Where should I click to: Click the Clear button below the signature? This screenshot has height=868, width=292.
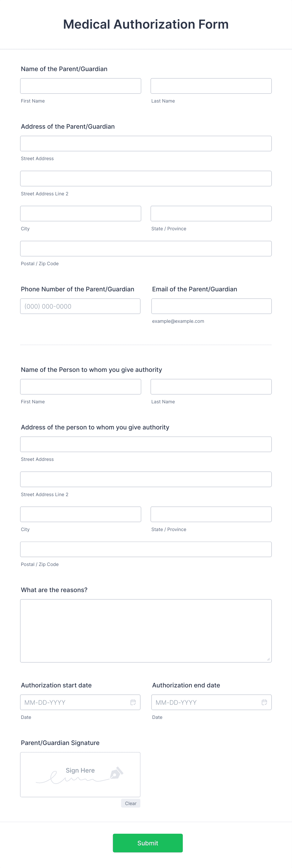tap(131, 803)
